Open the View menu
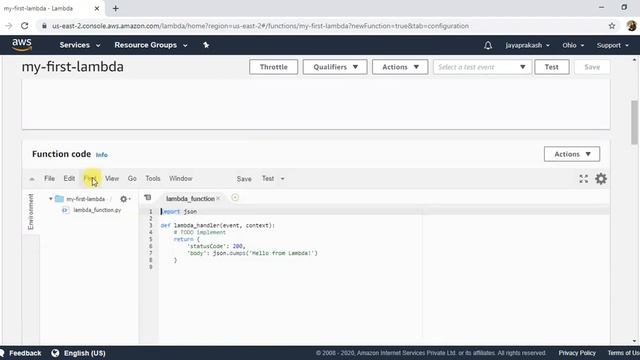This screenshot has height=360, width=640. (112, 178)
